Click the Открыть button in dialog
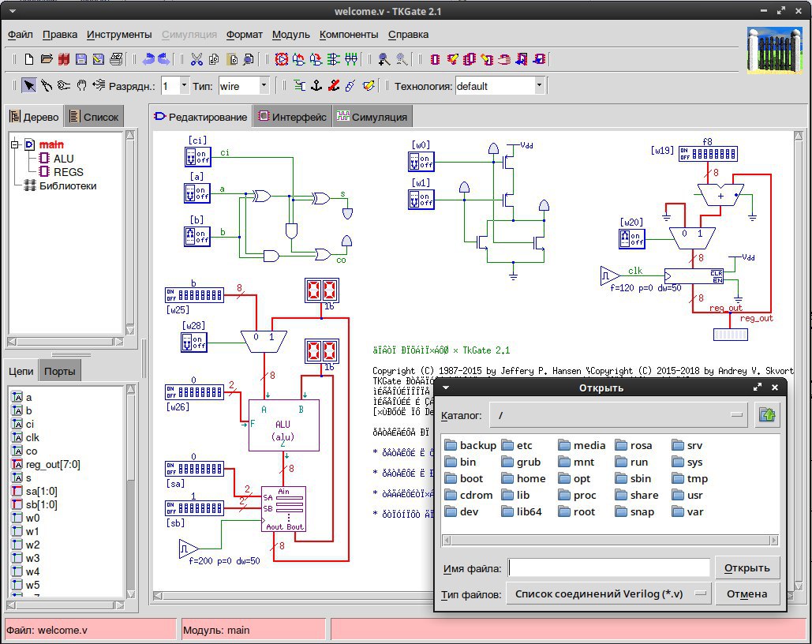The image size is (812, 644). [747, 568]
